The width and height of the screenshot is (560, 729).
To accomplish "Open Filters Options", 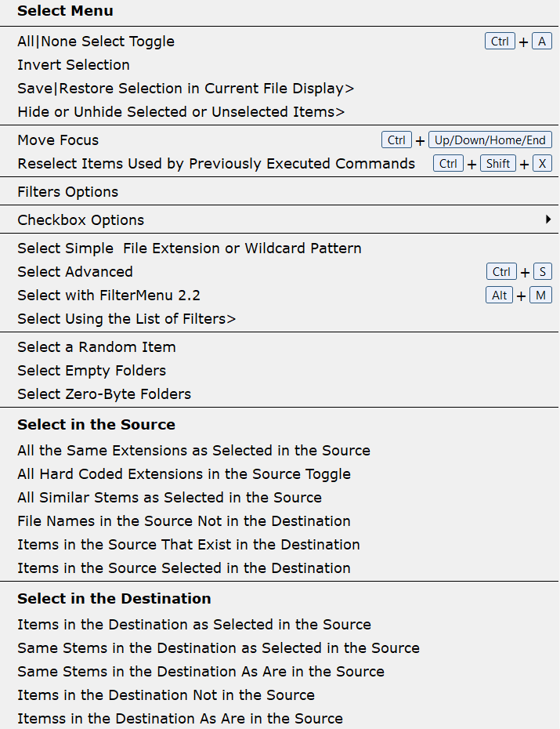I will (67, 191).
